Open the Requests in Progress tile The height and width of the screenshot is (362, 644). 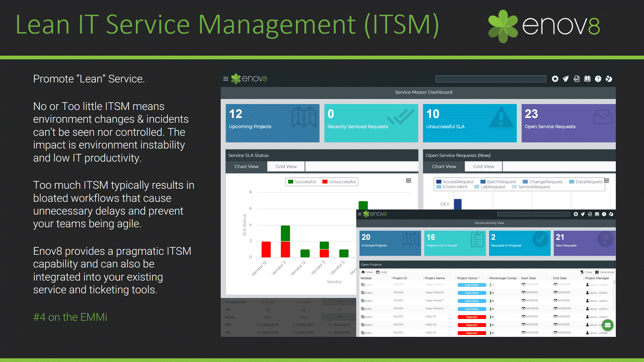click(x=520, y=243)
